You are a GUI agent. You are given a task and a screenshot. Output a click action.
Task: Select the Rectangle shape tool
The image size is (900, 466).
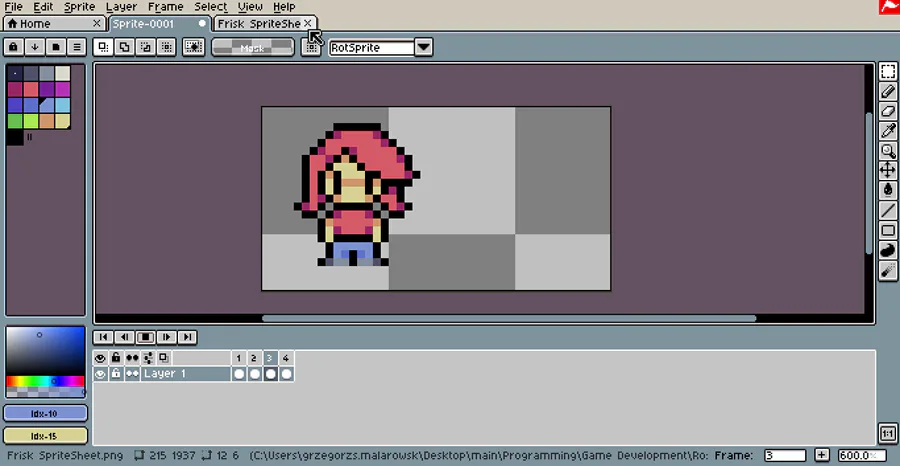tap(888, 230)
